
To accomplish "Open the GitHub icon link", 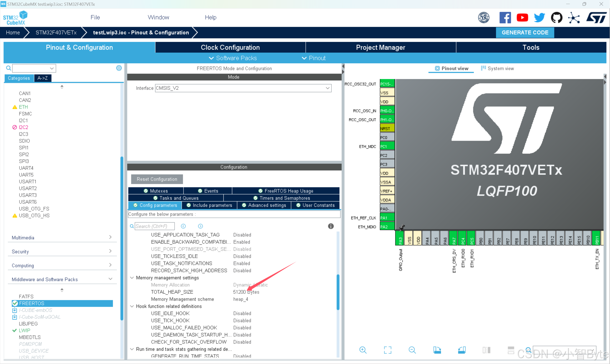I will (556, 18).
